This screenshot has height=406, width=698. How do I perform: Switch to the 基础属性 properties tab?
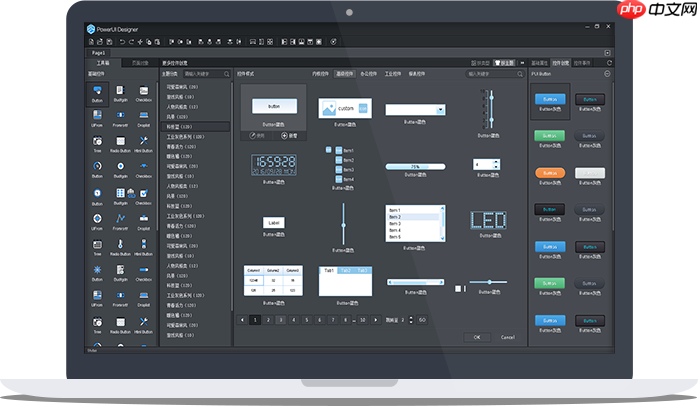[x=540, y=63]
